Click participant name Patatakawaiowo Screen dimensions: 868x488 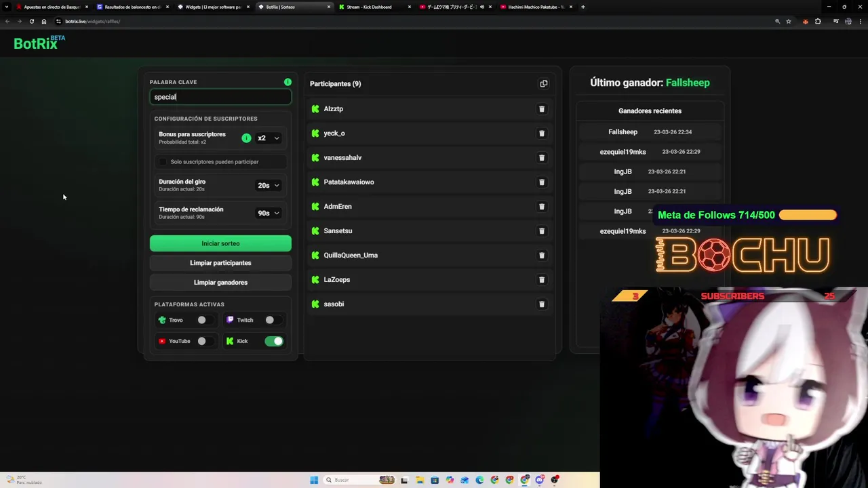pyautogui.click(x=349, y=182)
